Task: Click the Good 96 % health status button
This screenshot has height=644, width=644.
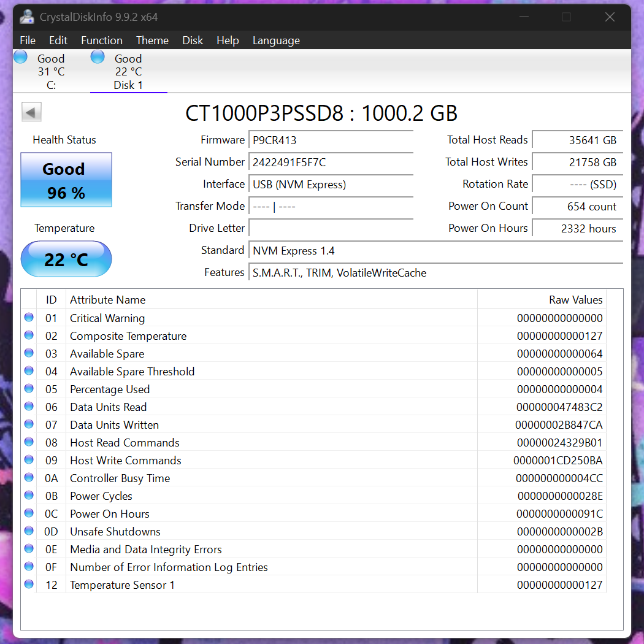Action: [66, 180]
